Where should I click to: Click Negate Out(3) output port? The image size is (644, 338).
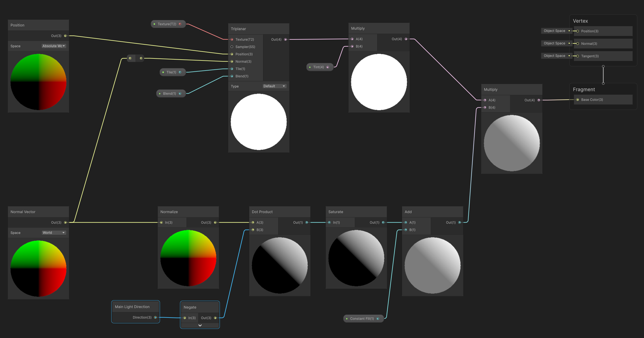point(215,318)
